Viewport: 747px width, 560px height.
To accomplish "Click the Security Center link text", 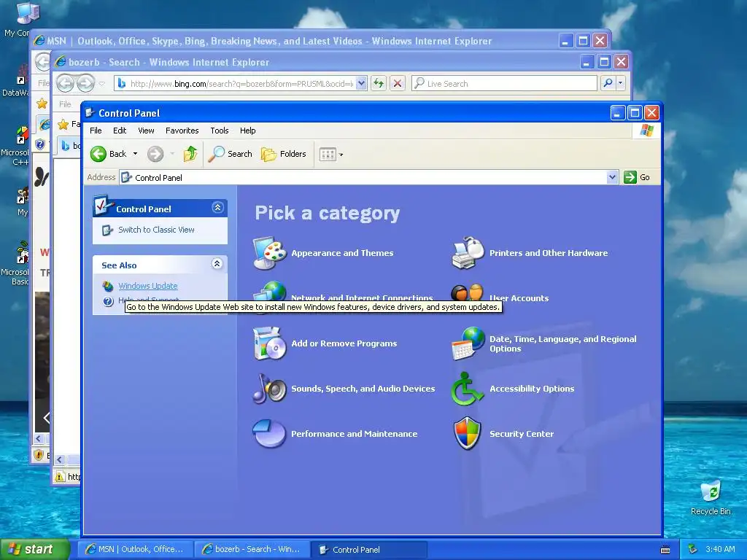I will [522, 434].
